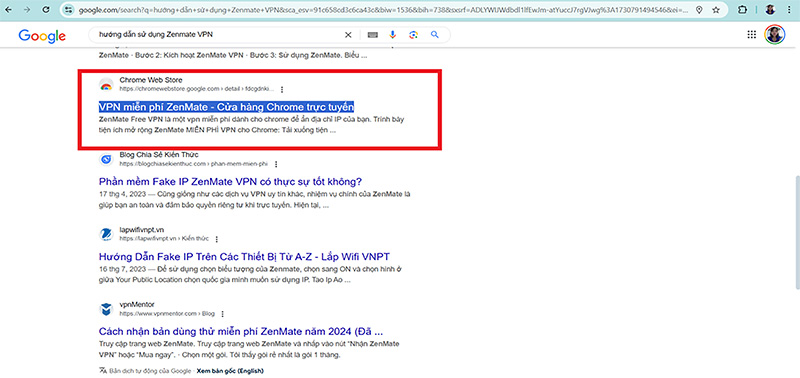The width and height of the screenshot is (800, 378).
Task: Start voice search with the microphone icon
Action: [392, 35]
